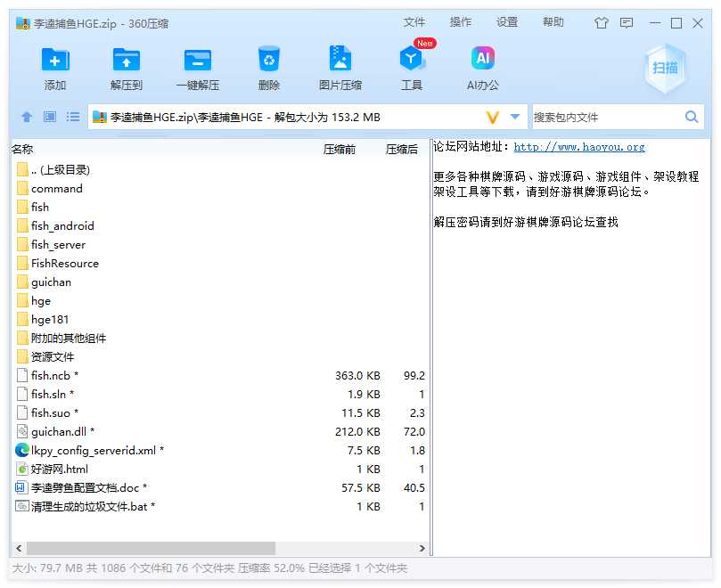
Task: Open the 工具 (Tools) icon
Action: (411, 60)
